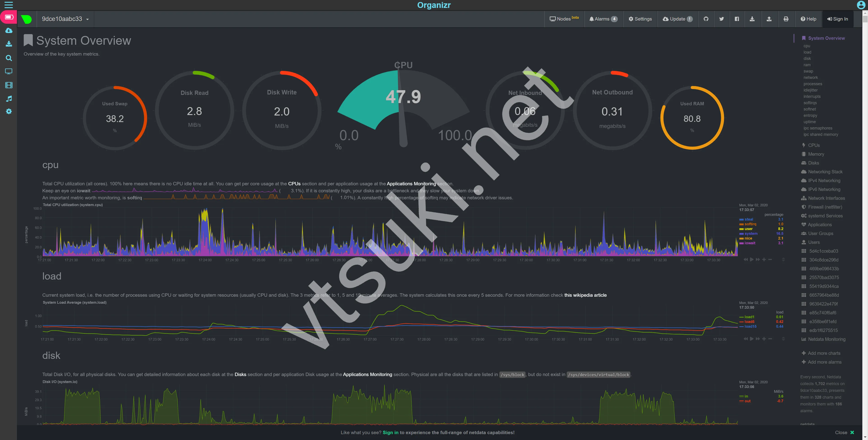Select the battery tab in Organizr sidebar

click(9, 17)
